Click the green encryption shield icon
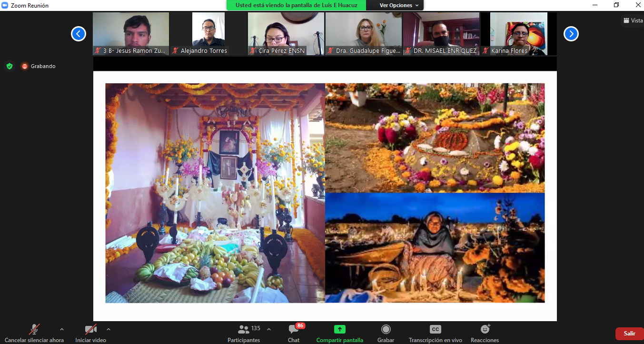The width and height of the screenshot is (644, 344). coord(10,66)
